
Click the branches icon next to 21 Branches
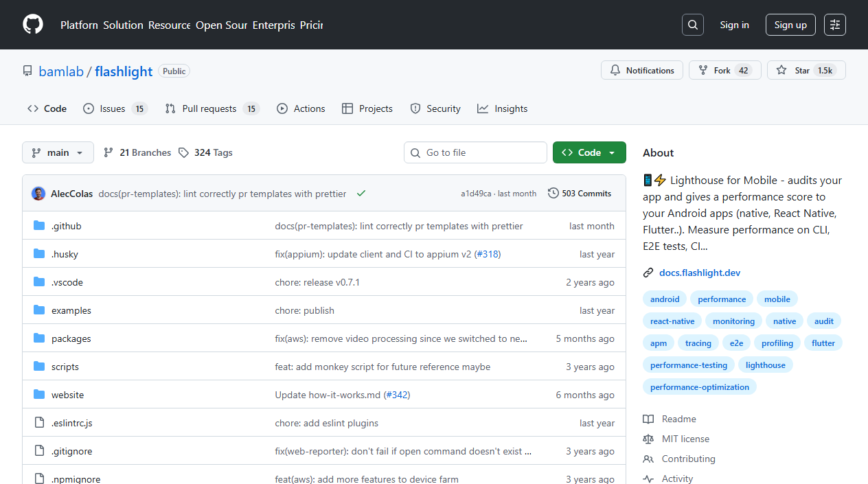(108, 152)
